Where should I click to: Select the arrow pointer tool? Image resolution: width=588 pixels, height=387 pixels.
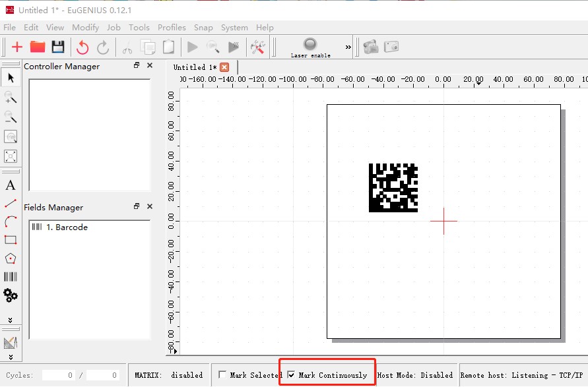point(11,78)
